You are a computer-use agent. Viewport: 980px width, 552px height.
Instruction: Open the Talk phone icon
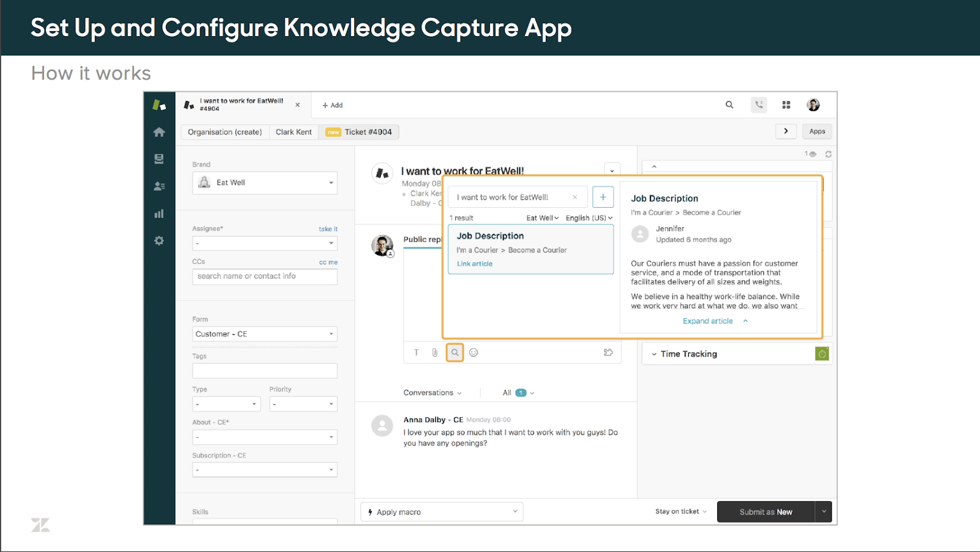pyautogui.click(x=759, y=105)
